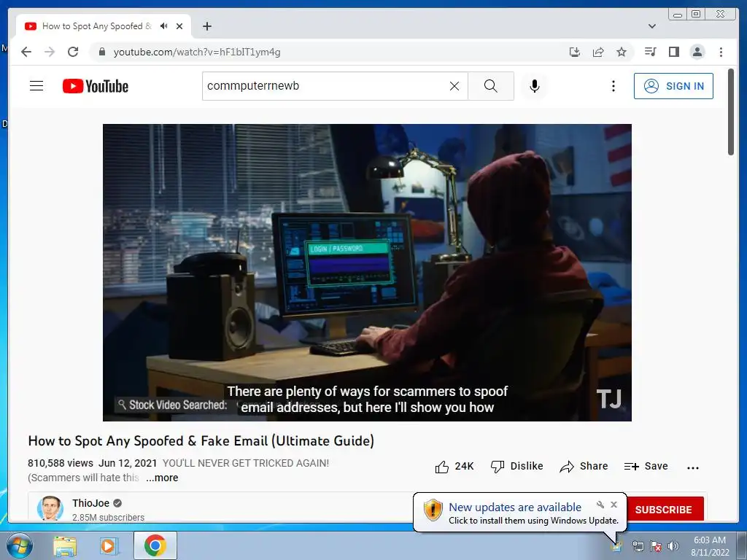
Task: Open the tab search dropdown chevron
Action: pyautogui.click(x=652, y=26)
